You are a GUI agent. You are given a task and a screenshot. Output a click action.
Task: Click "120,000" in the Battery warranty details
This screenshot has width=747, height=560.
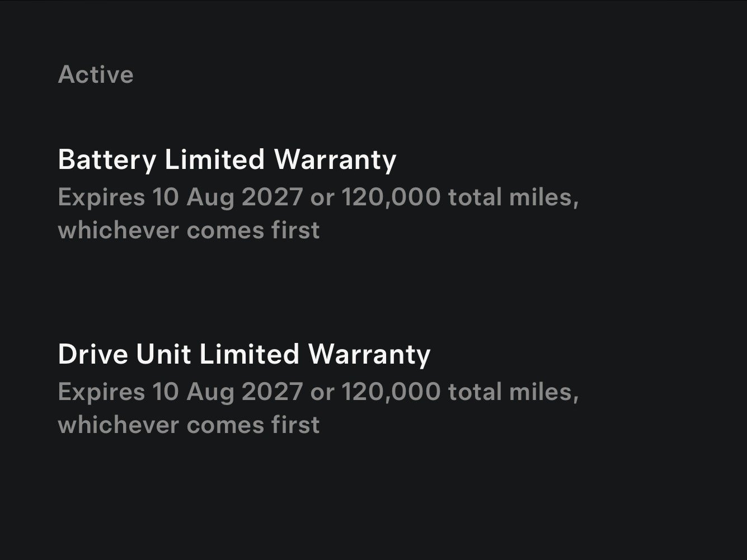[391, 197]
